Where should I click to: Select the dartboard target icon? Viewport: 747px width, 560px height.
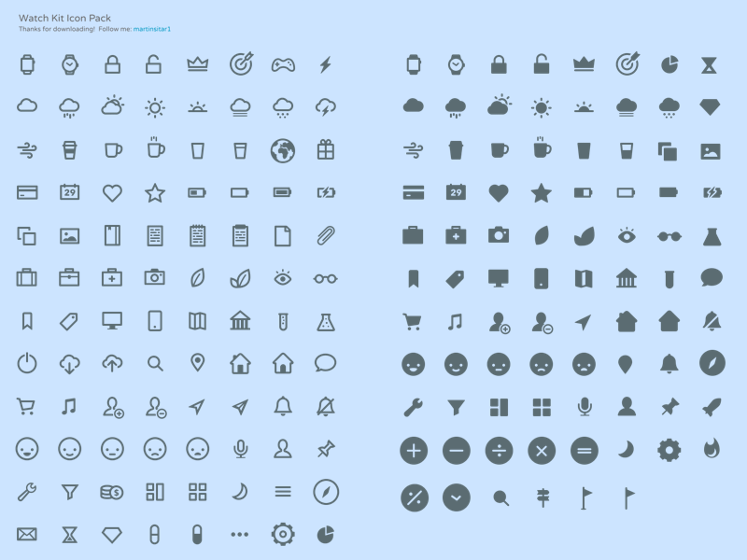pyautogui.click(x=240, y=64)
